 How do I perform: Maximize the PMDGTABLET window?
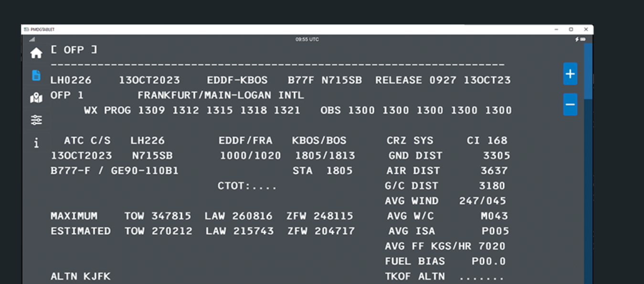click(x=571, y=30)
